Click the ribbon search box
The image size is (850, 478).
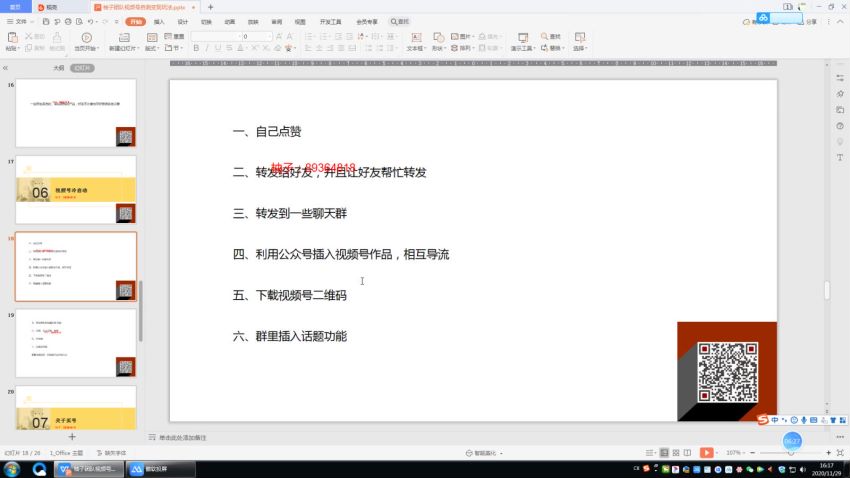[x=400, y=22]
